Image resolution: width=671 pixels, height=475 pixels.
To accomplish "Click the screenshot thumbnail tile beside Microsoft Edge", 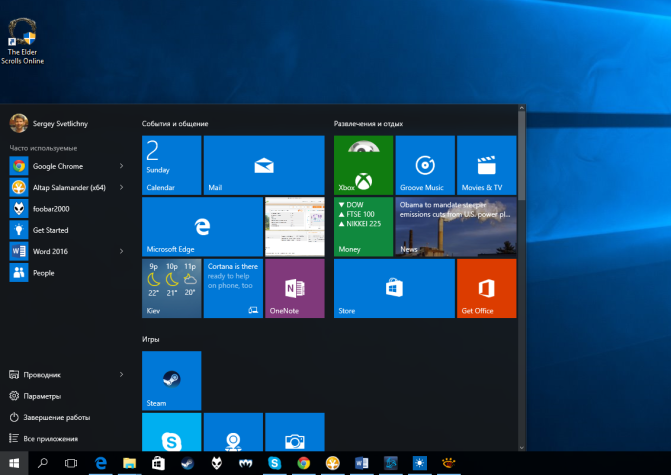I will pyautogui.click(x=295, y=227).
